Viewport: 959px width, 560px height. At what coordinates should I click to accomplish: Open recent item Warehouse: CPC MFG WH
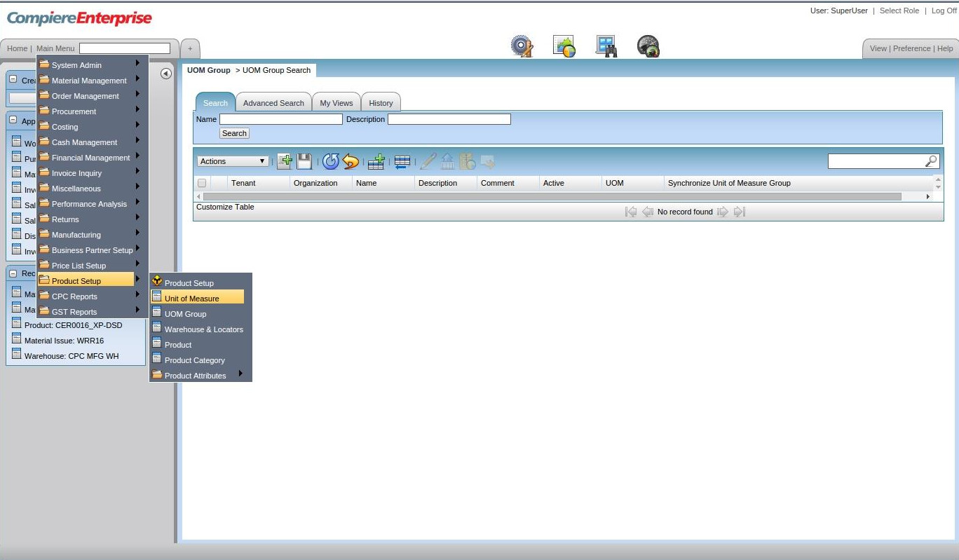click(x=72, y=356)
